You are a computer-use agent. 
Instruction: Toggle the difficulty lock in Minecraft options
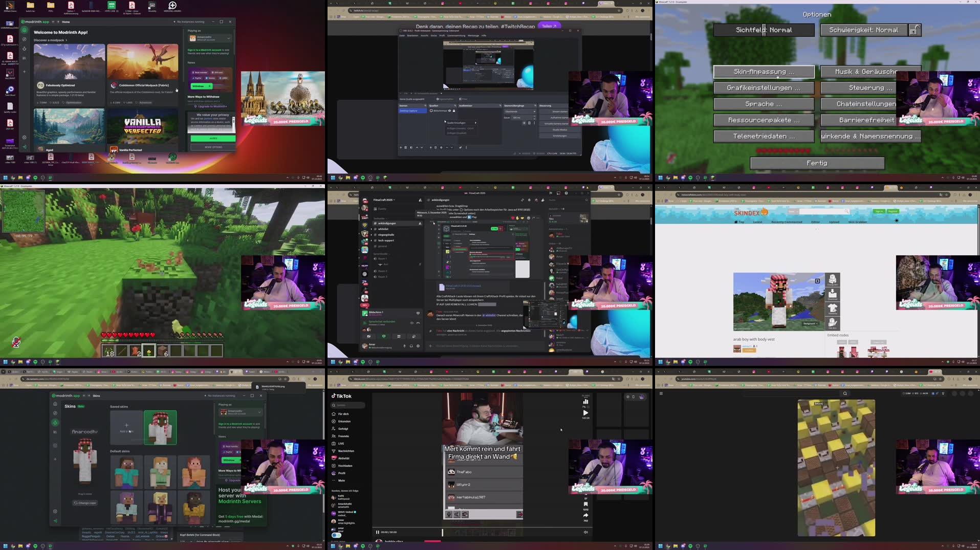[x=914, y=30]
